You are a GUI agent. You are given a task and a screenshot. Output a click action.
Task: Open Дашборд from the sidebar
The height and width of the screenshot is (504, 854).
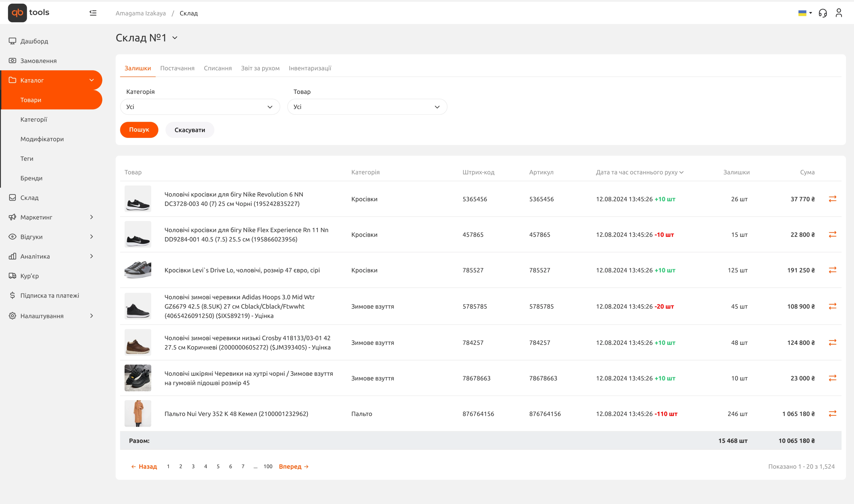(x=34, y=41)
